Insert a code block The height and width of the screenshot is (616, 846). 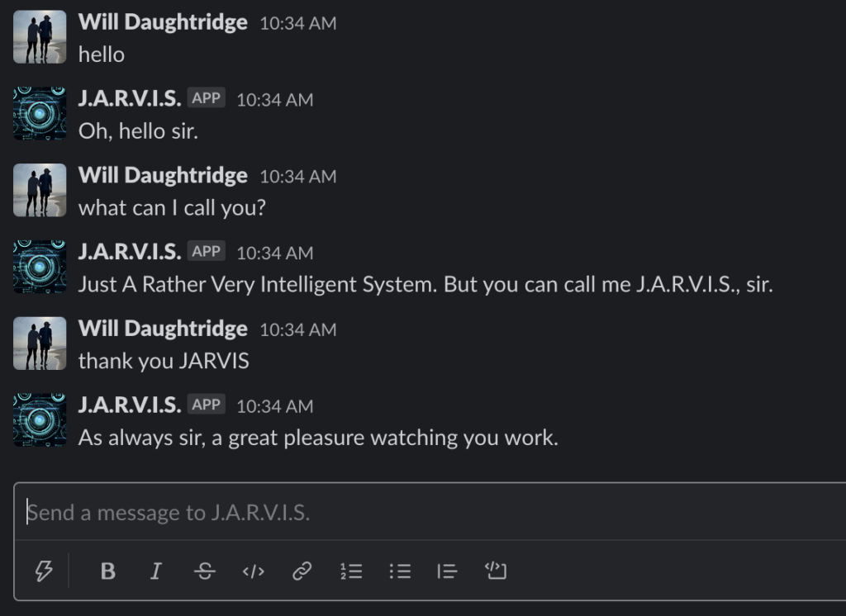tap(496, 571)
